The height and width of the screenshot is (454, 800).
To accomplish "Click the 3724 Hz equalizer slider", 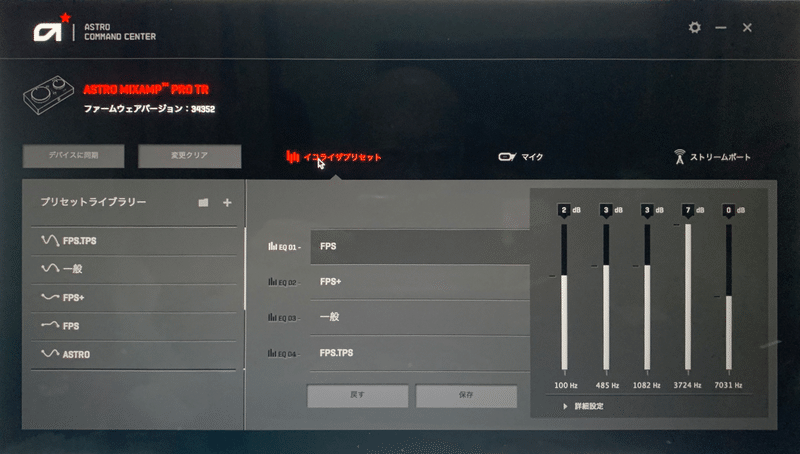I will 688,297.
